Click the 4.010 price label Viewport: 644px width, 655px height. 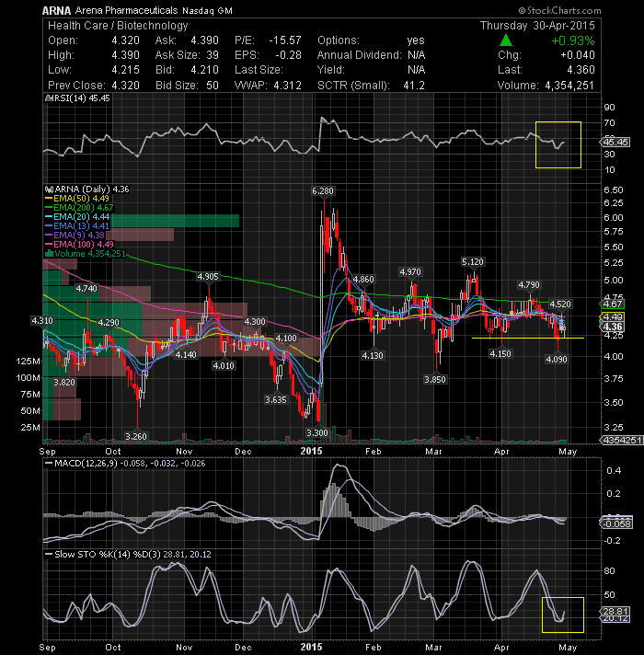click(224, 366)
